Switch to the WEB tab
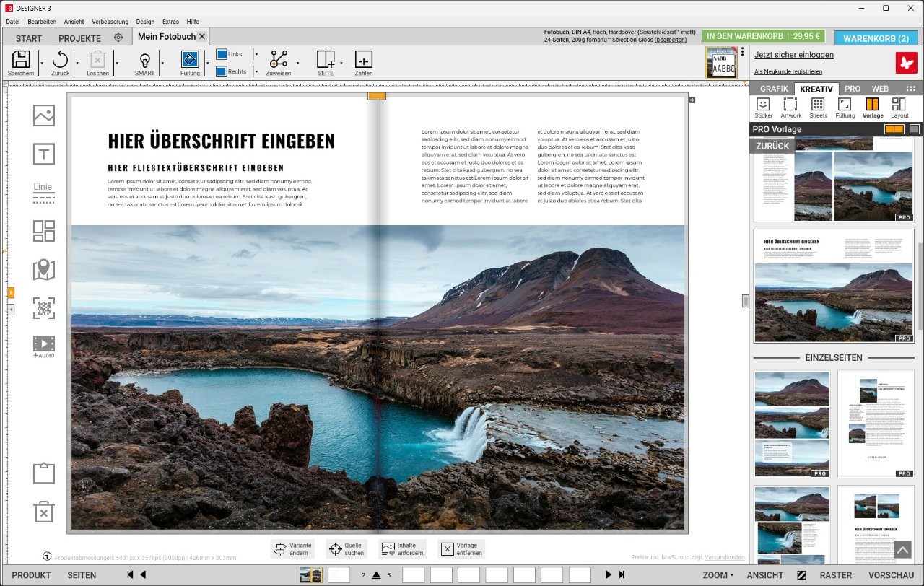 [x=880, y=89]
